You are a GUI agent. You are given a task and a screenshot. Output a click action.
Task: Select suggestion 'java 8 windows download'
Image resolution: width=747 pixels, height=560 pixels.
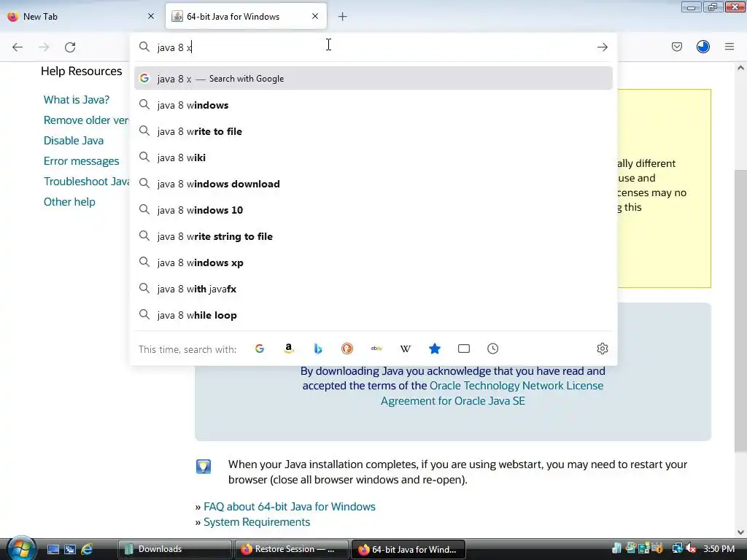click(373, 184)
